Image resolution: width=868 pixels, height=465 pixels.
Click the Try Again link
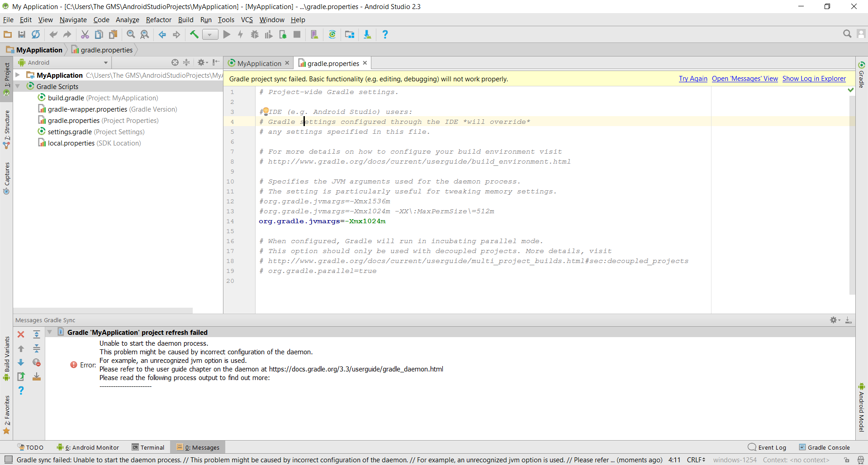tap(693, 79)
